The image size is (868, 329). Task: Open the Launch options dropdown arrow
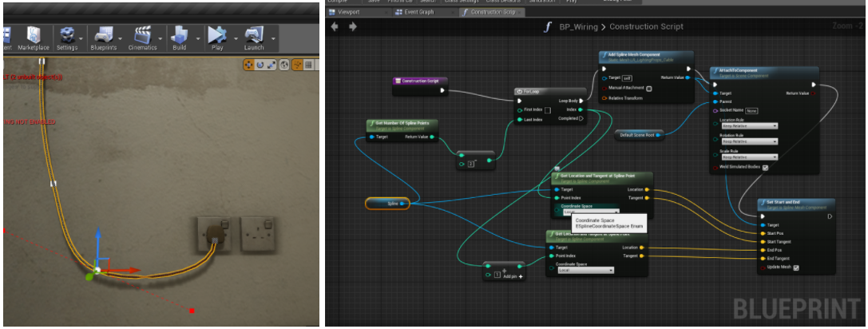click(274, 39)
